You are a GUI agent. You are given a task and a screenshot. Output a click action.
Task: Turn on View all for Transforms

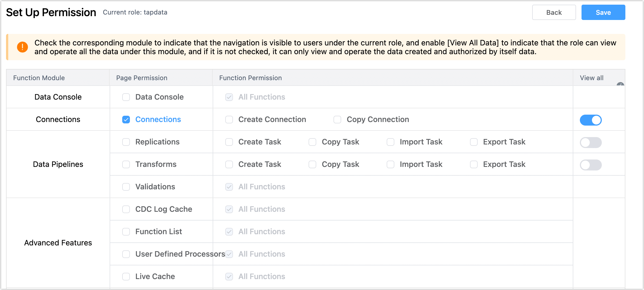click(591, 165)
